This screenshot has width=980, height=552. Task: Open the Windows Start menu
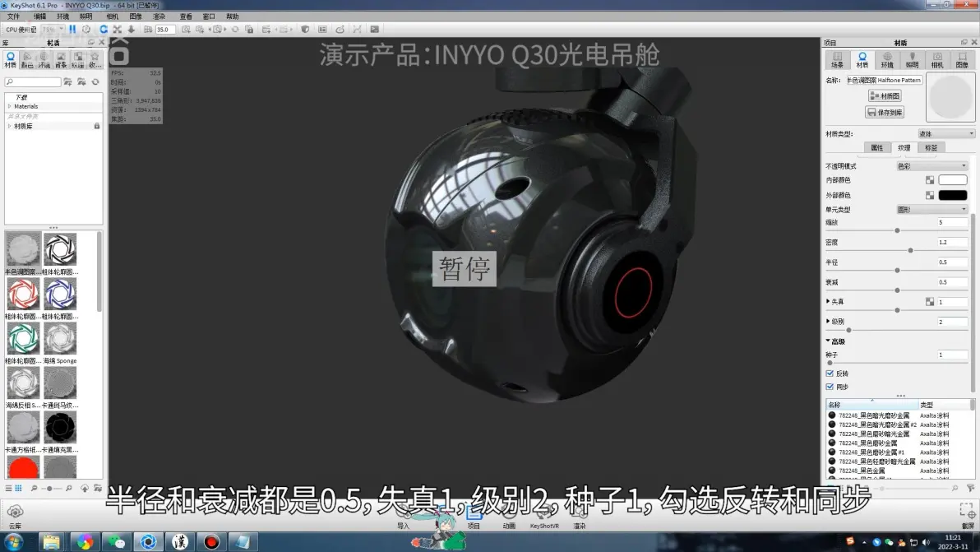pyautogui.click(x=13, y=541)
